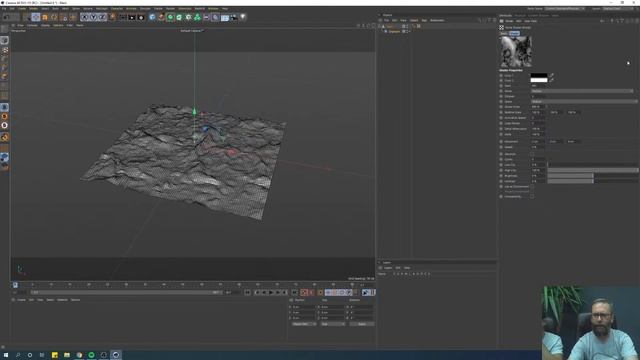Viewport: 640px width, 360px height.
Task: Click the Apply button in coordinates
Action: [x=362, y=324]
